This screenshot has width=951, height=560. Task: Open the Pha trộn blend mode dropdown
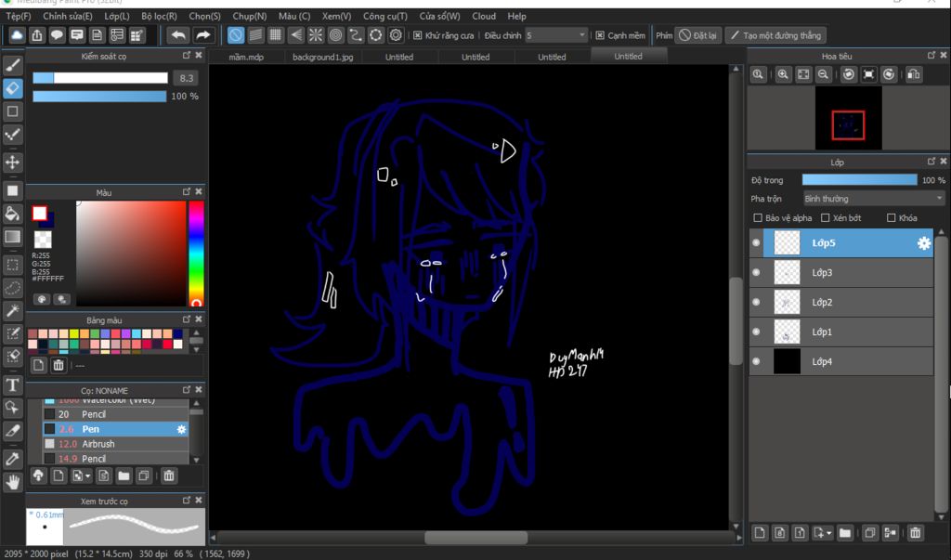coord(873,199)
